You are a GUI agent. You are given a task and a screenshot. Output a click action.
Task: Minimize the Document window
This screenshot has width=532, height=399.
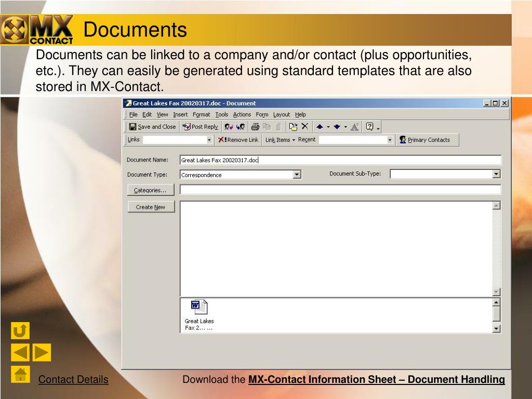pyautogui.click(x=487, y=103)
